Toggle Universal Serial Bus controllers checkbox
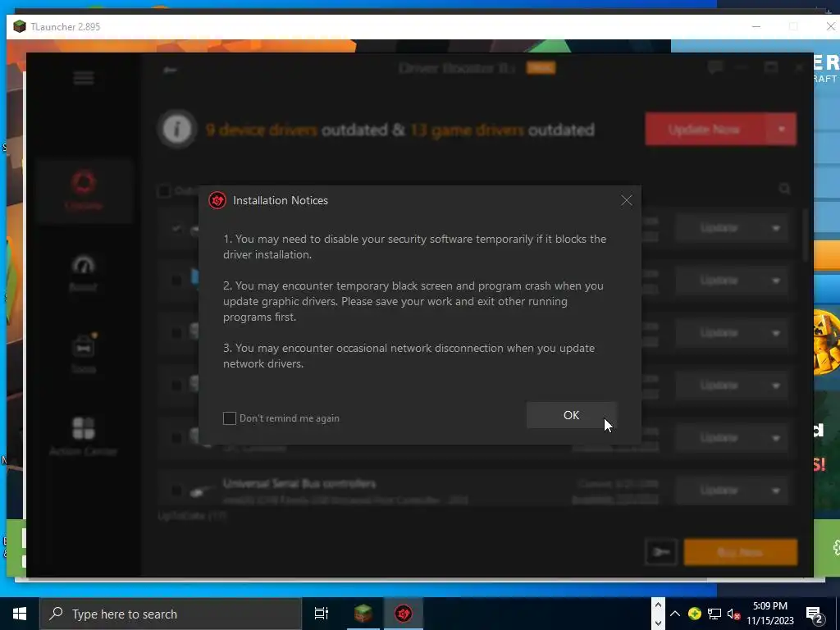 [x=176, y=491]
